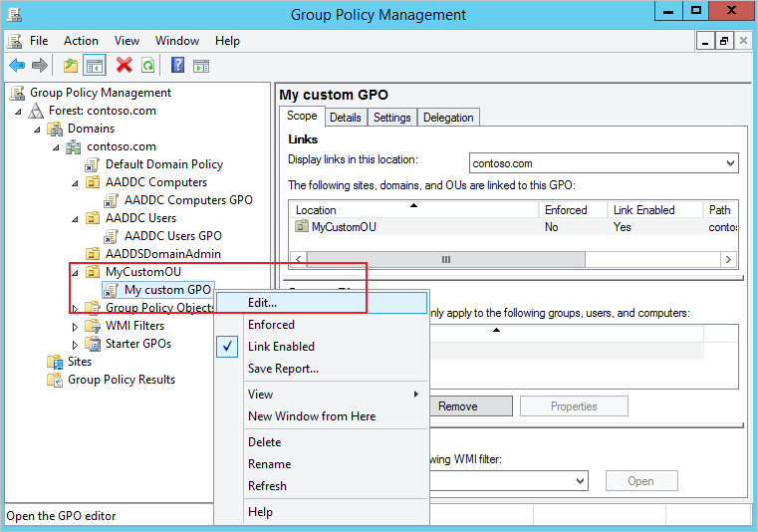This screenshot has width=758, height=532.
Task: Switch to the Delegation tab
Action: pyautogui.click(x=448, y=118)
